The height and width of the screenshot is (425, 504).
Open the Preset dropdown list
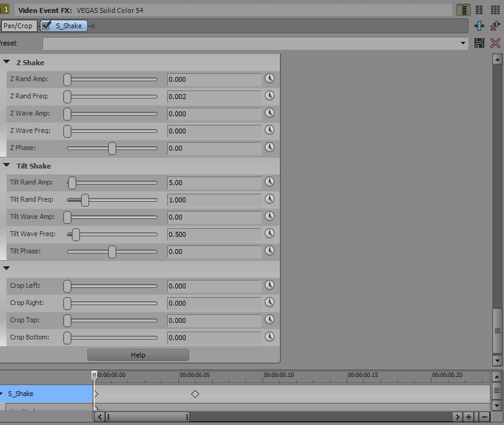(x=463, y=43)
